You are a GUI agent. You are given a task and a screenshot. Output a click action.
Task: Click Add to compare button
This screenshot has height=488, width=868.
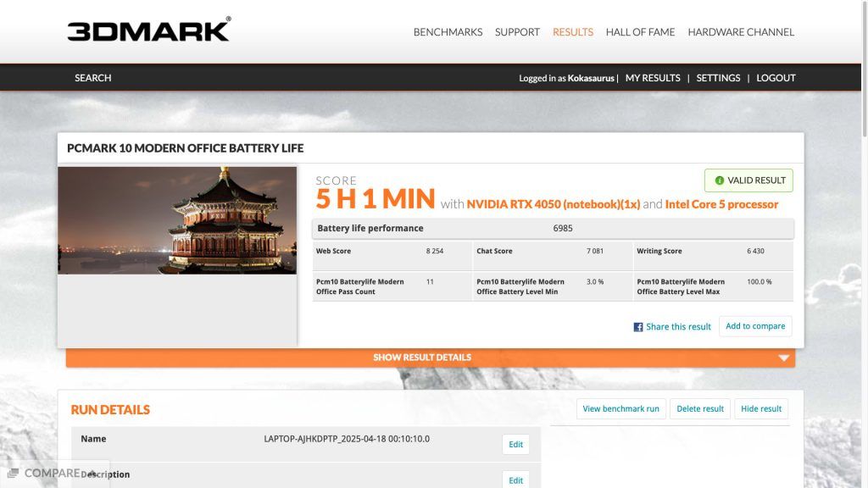point(755,326)
